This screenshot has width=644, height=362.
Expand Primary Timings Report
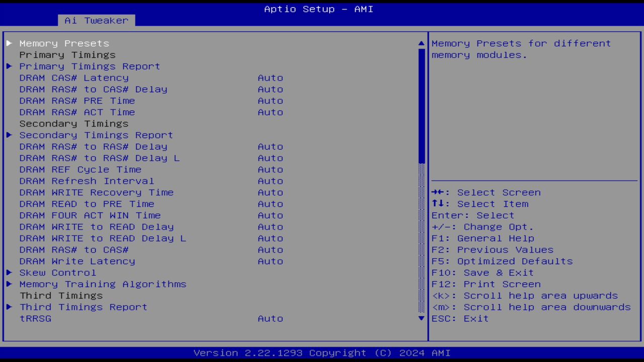tap(90, 66)
